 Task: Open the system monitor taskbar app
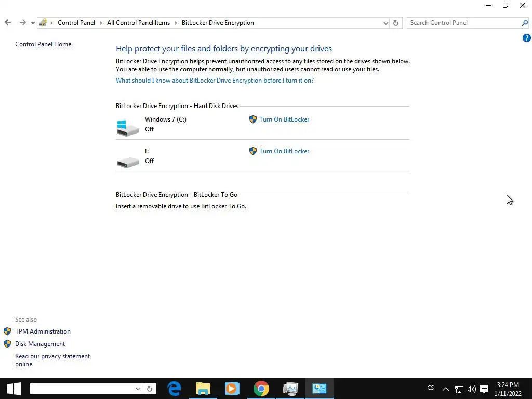click(x=290, y=389)
